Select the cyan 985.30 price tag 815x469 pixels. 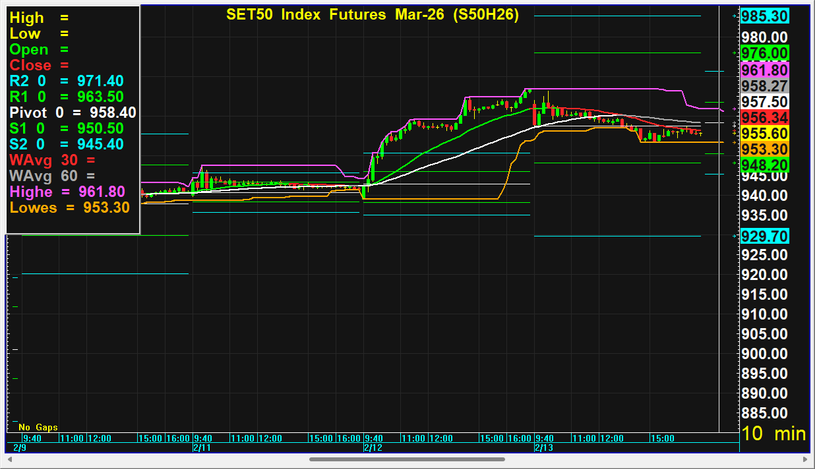pos(765,16)
